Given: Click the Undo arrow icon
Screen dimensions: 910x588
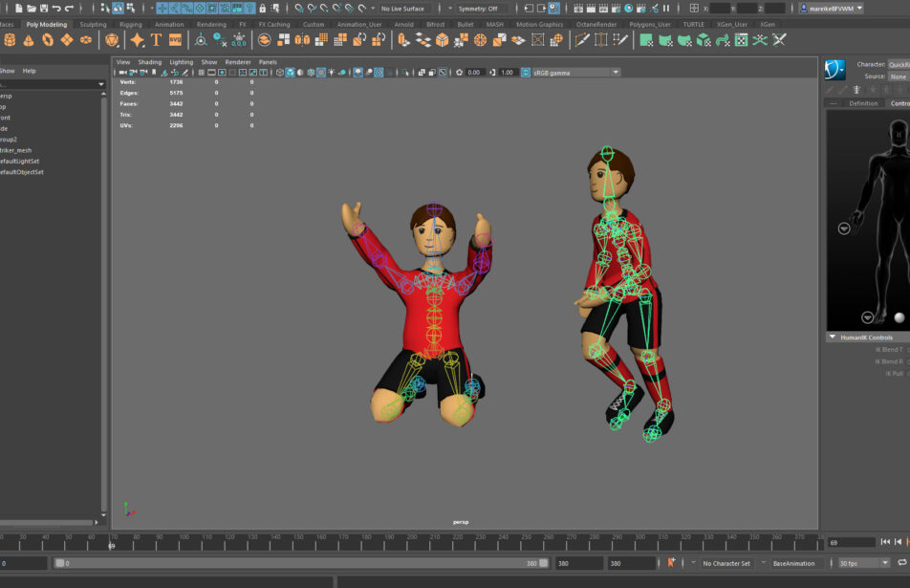Looking at the screenshot, I should [x=56, y=8].
